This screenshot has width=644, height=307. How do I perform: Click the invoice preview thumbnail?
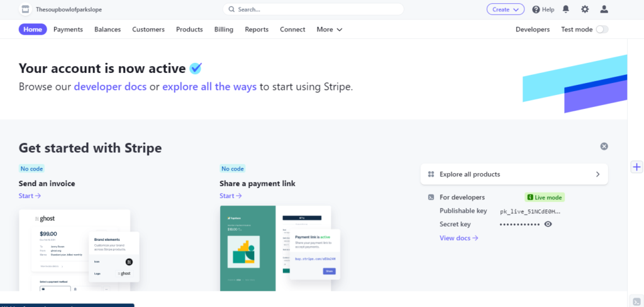(79, 250)
